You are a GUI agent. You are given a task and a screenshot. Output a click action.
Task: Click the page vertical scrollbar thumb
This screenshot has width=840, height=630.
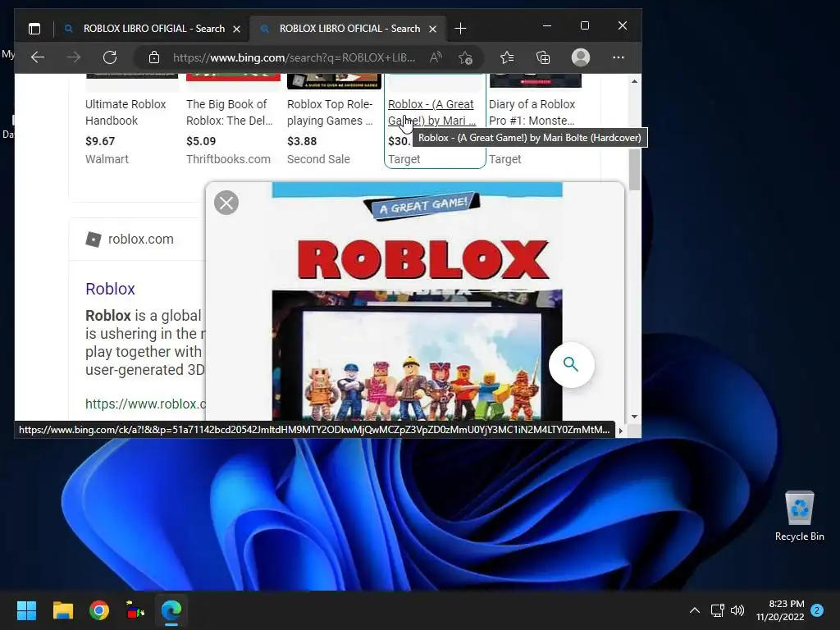pyautogui.click(x=634, y=169)
